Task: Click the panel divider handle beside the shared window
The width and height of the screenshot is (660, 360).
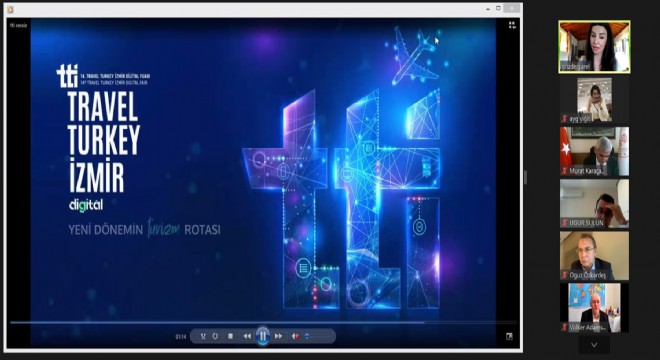Action: coord(525,177)
